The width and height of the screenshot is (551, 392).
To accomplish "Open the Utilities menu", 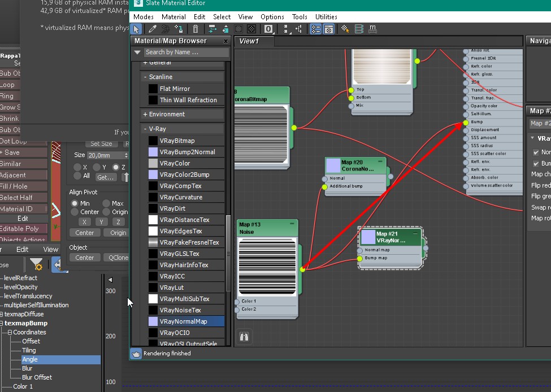I will click(x=326, y=17).
